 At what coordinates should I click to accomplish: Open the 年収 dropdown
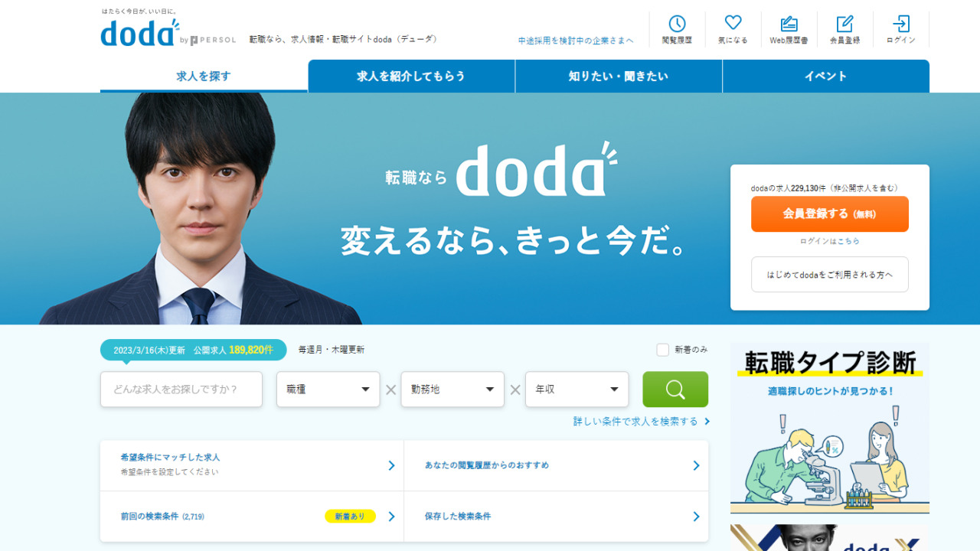[x=577, y=390]
